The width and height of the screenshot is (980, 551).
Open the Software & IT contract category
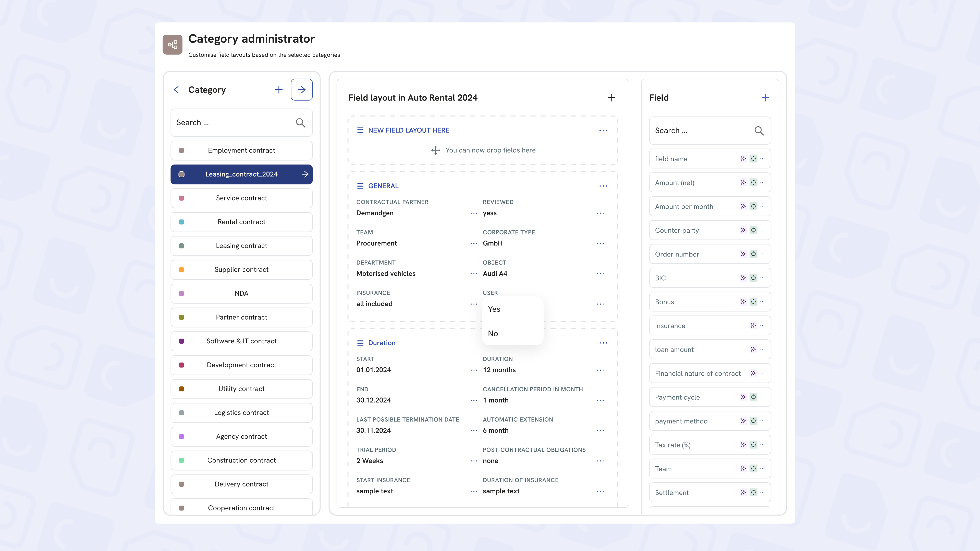coord(241,341)
